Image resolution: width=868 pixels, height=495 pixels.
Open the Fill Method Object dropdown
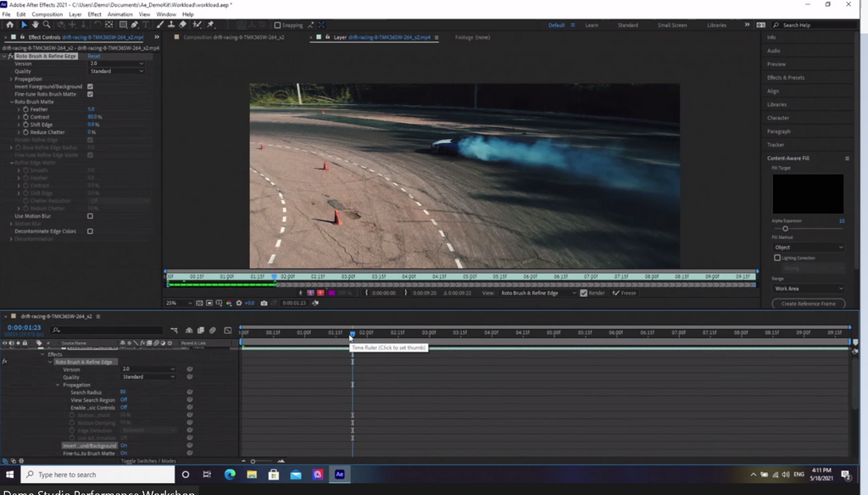click(808, 247)
